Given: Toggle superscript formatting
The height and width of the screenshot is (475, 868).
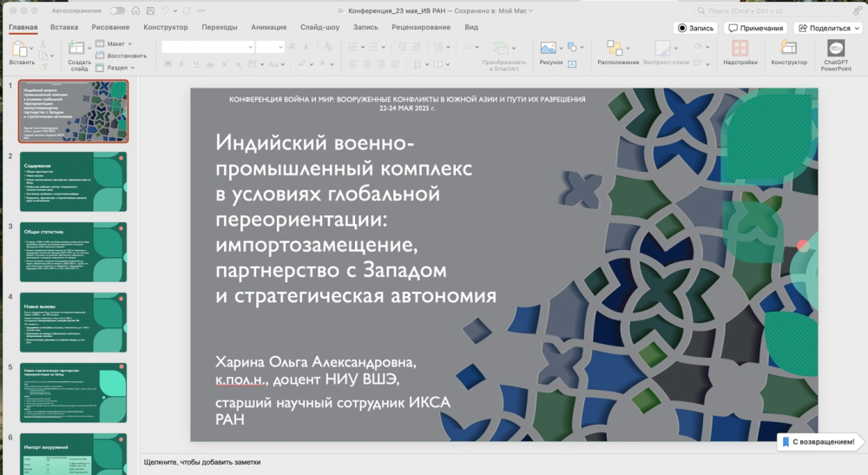Looking at the screenshot, I should 225,64.
